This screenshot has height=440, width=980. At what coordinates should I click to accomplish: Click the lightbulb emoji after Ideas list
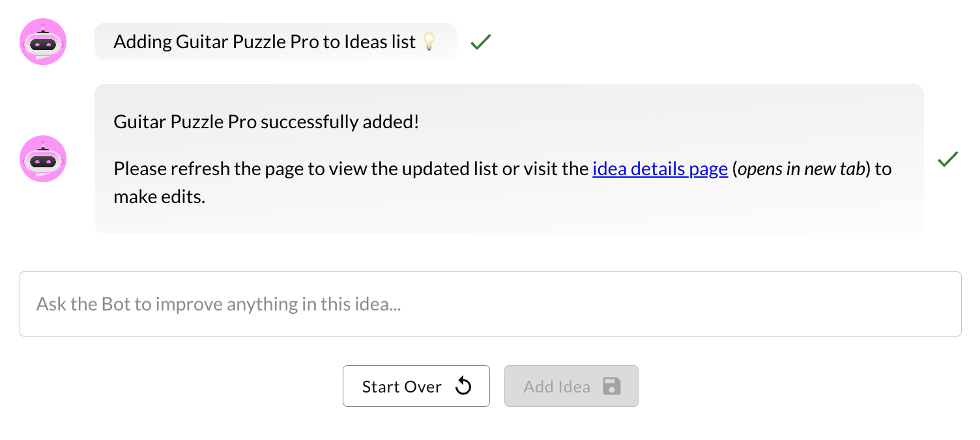point(429,42)
